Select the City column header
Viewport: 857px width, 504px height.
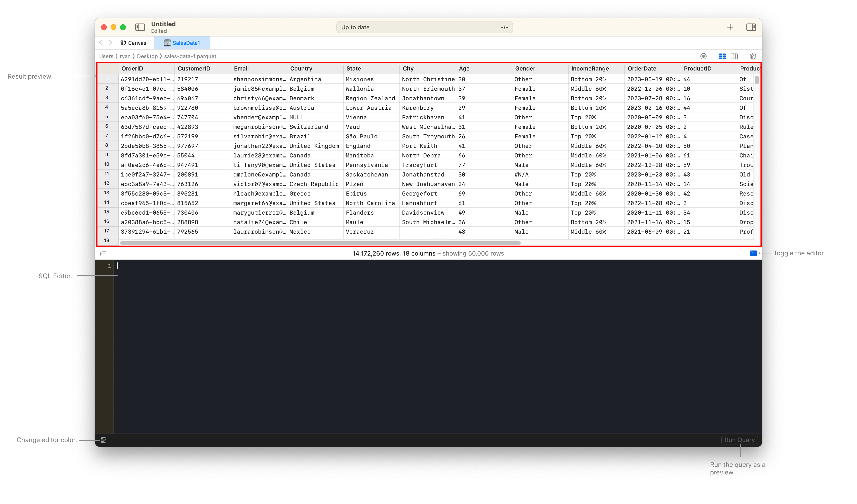tap(428, 69)
